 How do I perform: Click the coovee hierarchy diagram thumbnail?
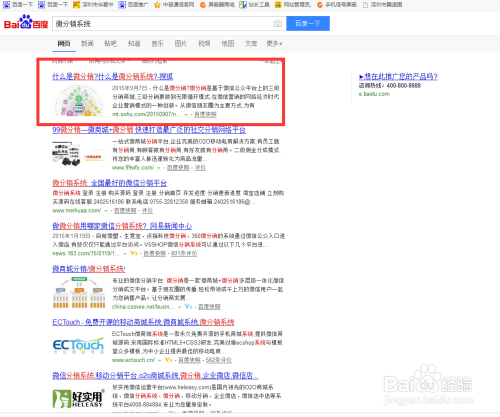(79, 293)
